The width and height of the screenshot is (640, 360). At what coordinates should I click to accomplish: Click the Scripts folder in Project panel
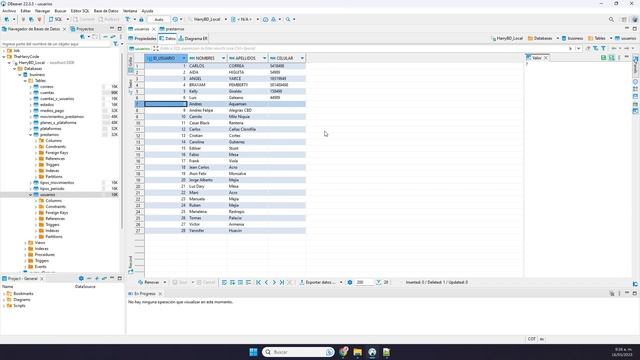point(16,306)
